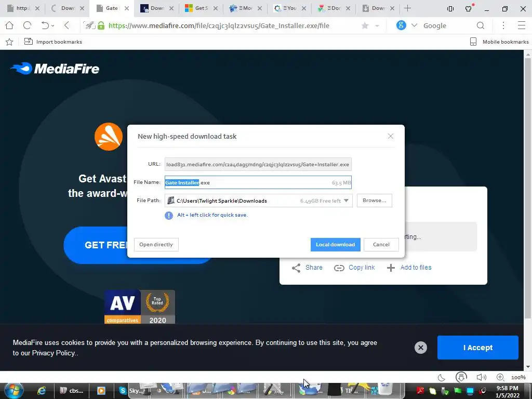Click the media player icon in taskbar
The image size is (532, 399).
101,391
